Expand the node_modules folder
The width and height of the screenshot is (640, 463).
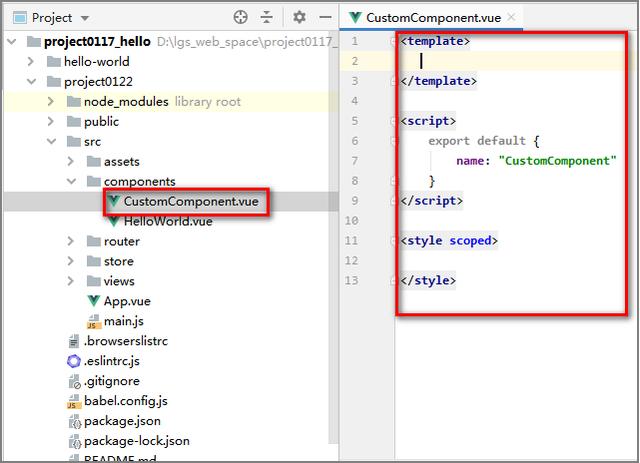[51, 102]
